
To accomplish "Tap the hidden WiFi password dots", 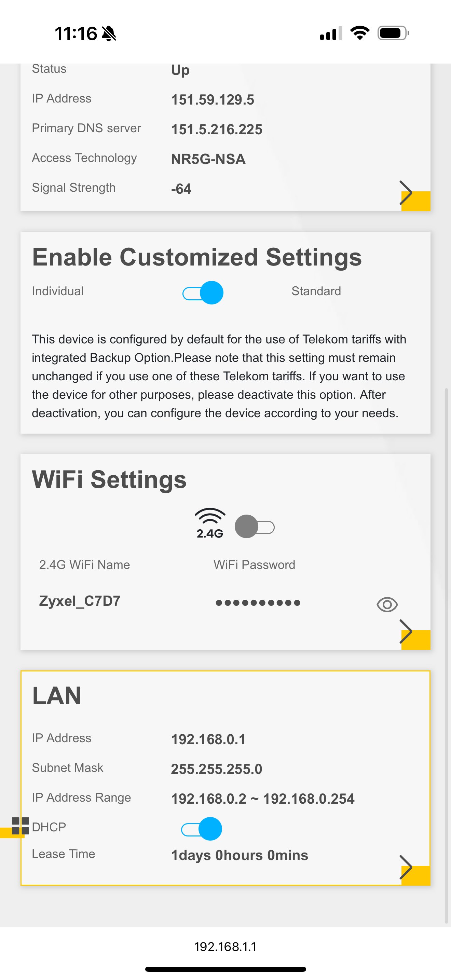I will 258,603.
